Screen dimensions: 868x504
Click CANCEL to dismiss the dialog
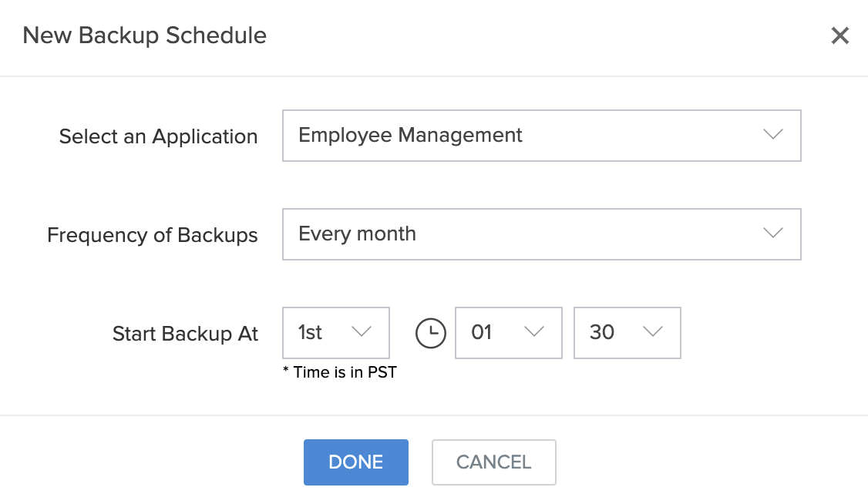[x=493, y=462]
